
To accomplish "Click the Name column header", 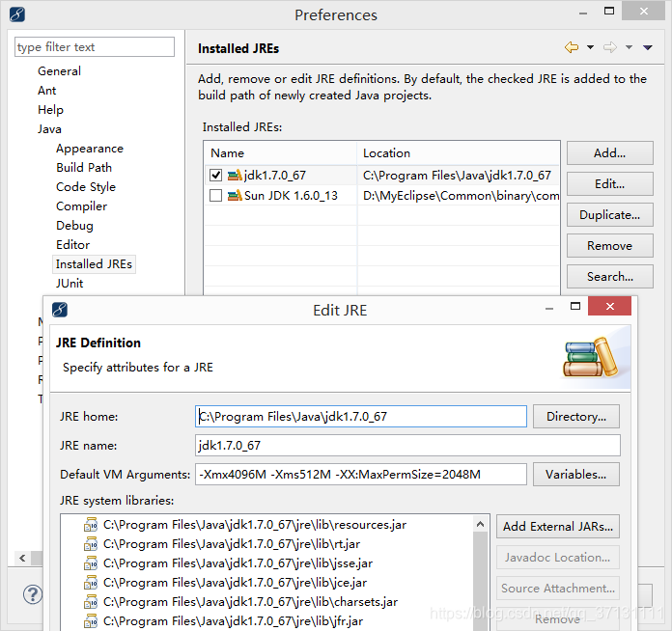I will pyautogui.click(x=280, y=153).
